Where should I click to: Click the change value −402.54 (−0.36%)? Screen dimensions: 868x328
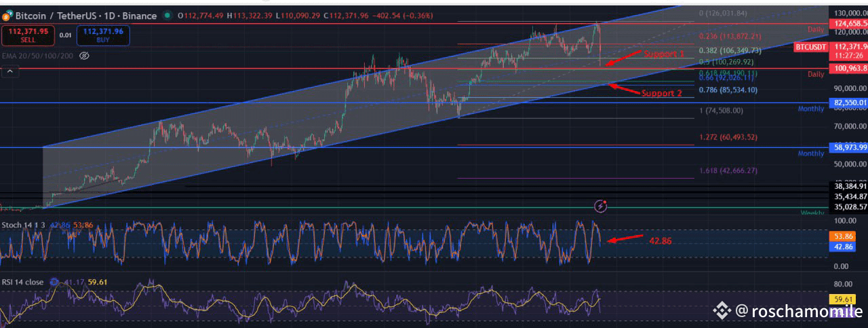click(401, 16)
